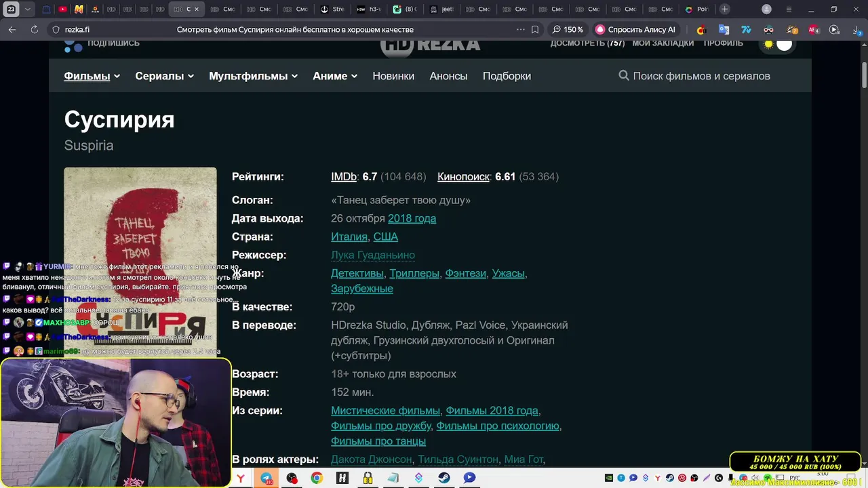Open actor Тильда Суинтон link
Screen dimensions: 868x488
point(458,460)
